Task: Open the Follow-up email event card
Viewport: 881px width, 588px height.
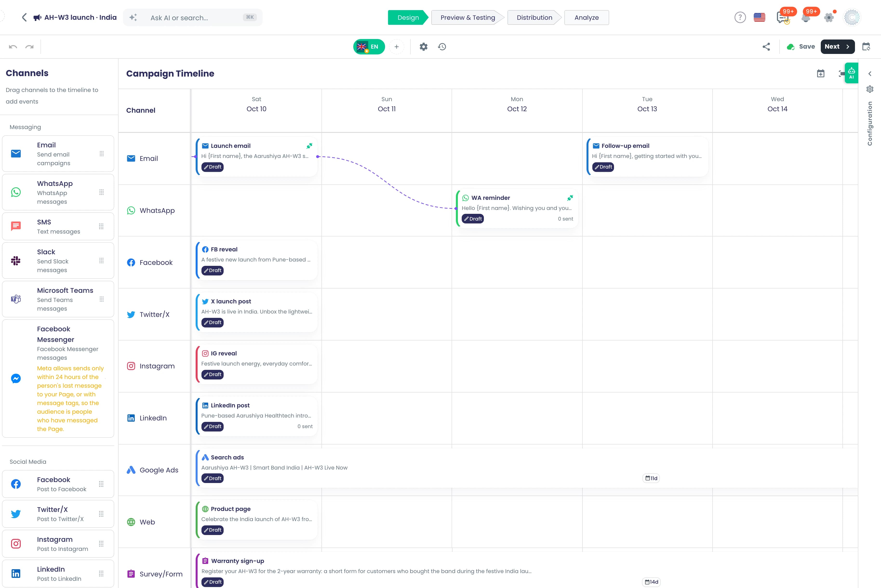Action: click(x=647, y=156)
